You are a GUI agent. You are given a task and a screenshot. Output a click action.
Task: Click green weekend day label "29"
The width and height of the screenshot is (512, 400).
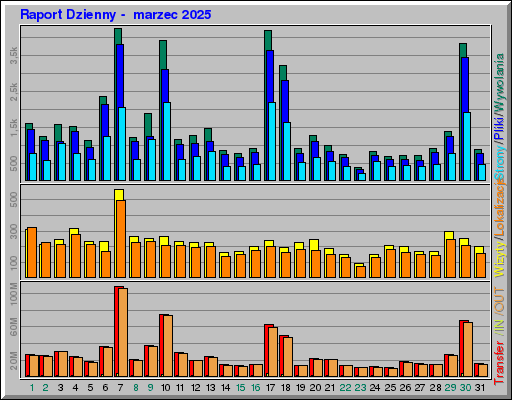tap(450, 388)
